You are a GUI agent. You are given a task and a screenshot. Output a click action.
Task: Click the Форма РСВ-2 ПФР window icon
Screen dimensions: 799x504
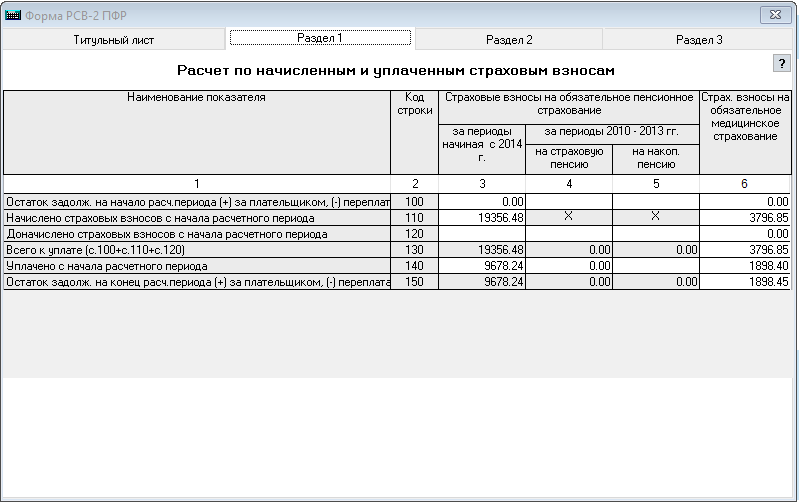(13, 15)
